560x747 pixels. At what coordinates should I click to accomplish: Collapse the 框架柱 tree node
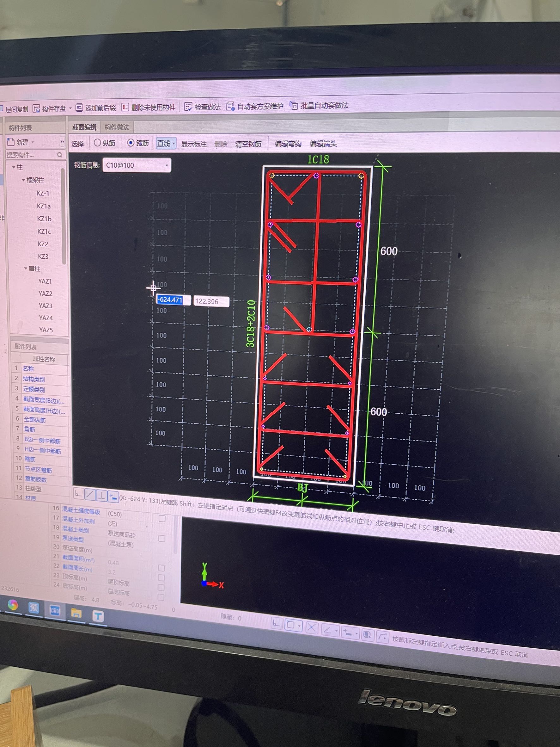[x=23, y=180]
